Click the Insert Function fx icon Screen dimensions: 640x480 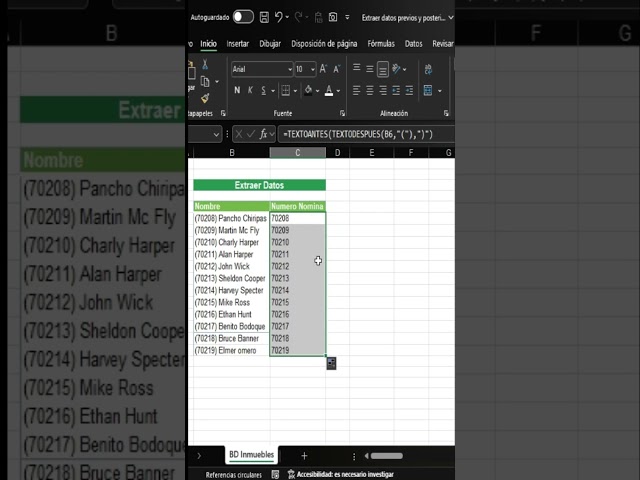[x=263, y=134]
